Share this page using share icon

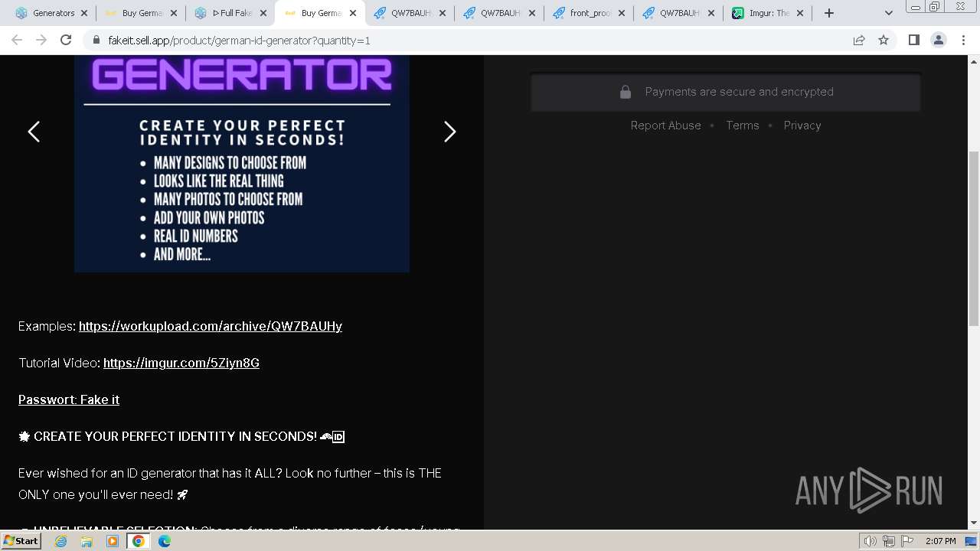coord(859,40)
